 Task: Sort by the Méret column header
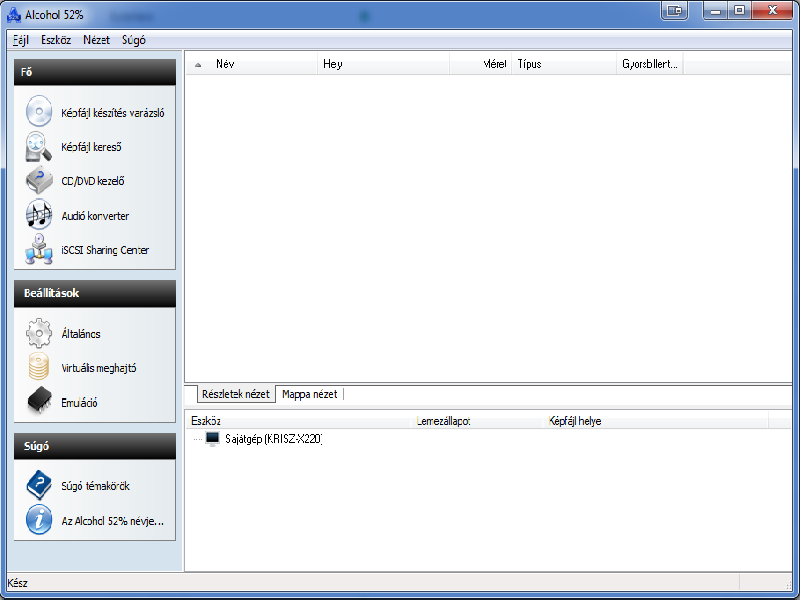(x=480, y=64)
